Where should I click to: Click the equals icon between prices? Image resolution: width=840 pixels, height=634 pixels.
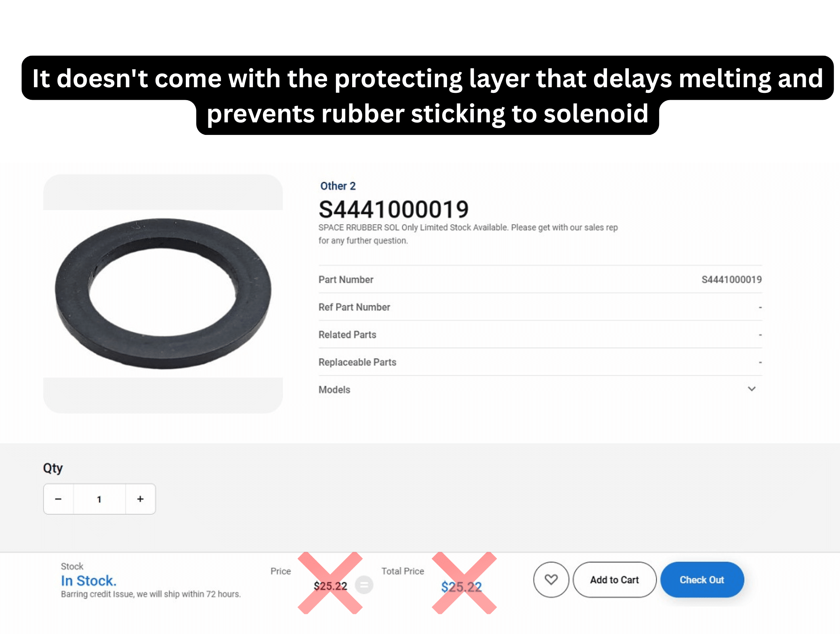tap(364, 585)
